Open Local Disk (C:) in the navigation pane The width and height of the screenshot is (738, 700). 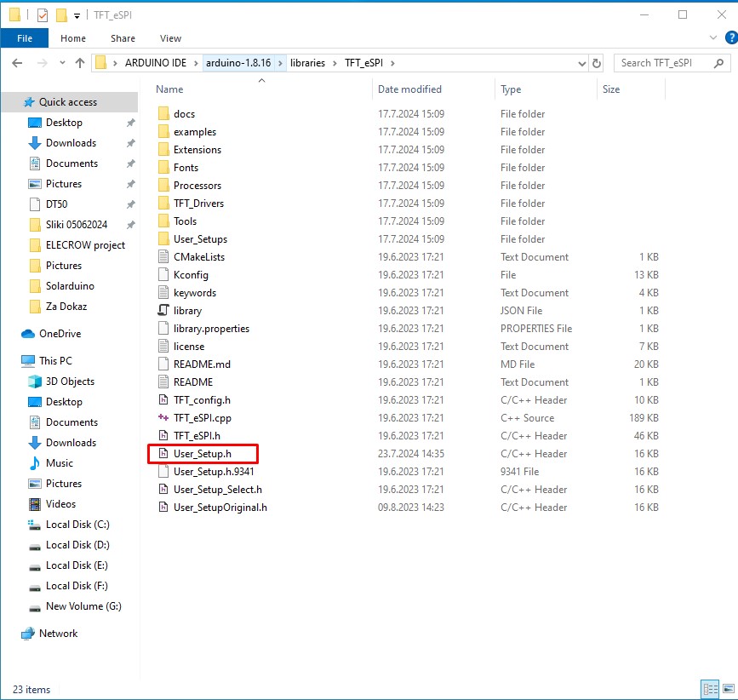tap(77, 525)
